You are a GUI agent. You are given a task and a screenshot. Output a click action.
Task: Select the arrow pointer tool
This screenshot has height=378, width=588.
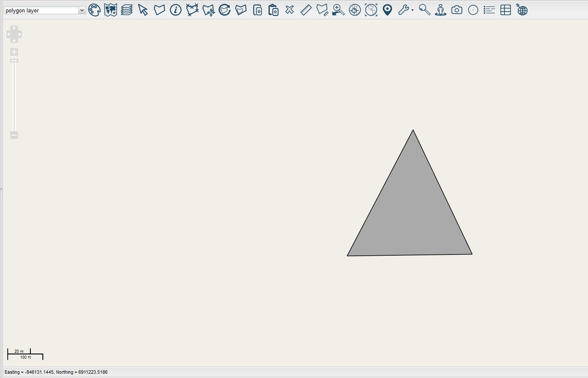[x=143, y=10]
